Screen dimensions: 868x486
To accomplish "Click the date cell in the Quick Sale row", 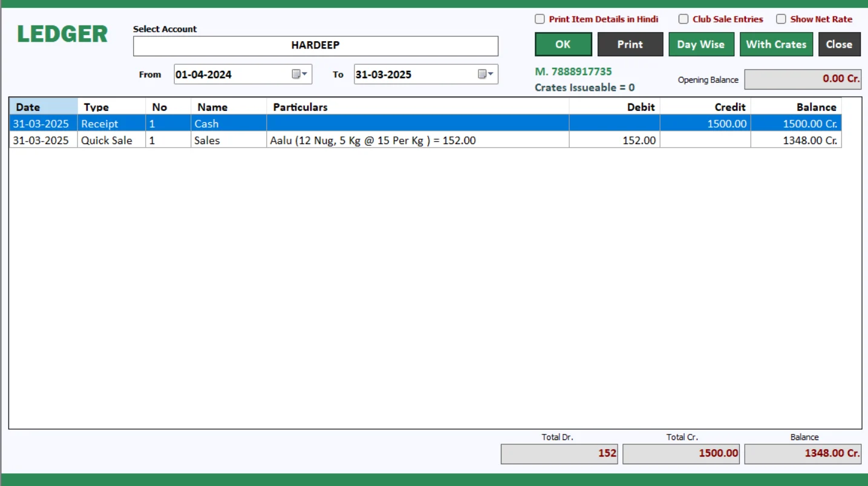I will point(44,140).
